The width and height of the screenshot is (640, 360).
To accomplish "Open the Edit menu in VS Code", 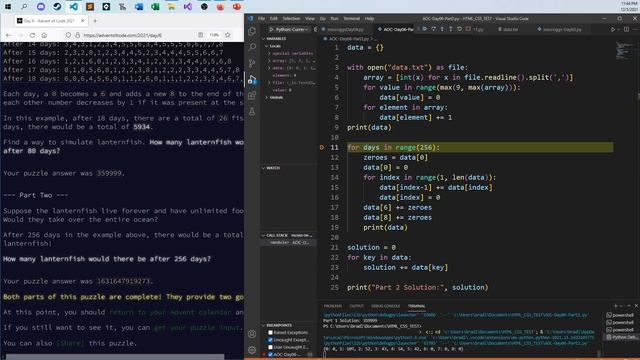I will coord(273,19).
